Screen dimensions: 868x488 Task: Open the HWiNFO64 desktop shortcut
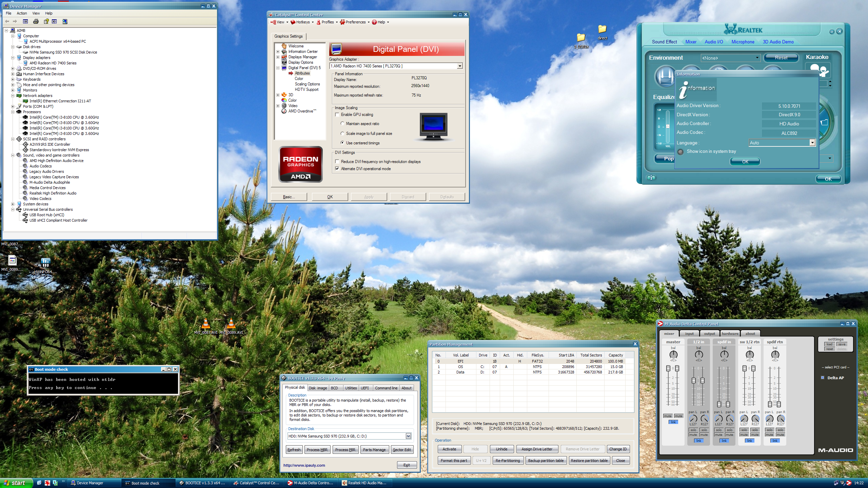pyautogui.click(x=45, y=263)
